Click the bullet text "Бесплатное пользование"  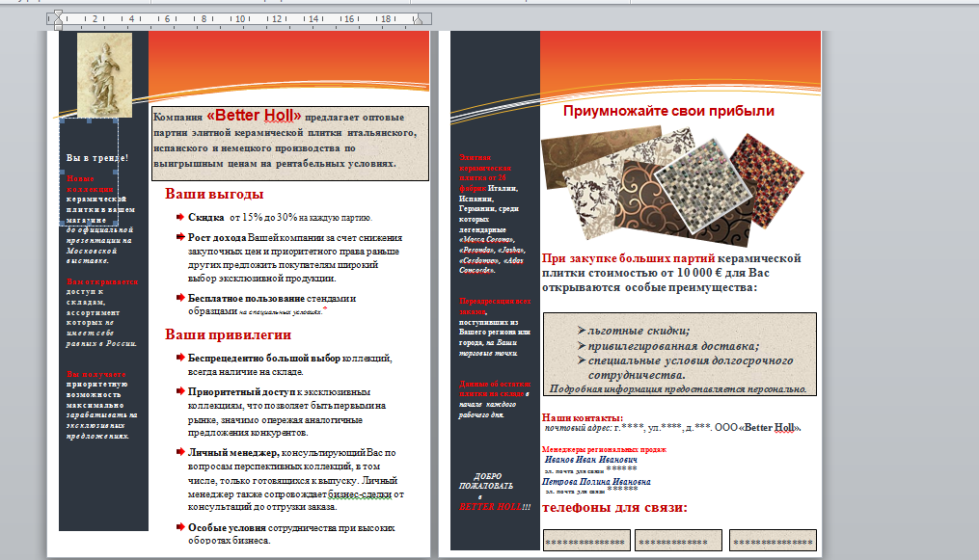(x=246, y=299)
